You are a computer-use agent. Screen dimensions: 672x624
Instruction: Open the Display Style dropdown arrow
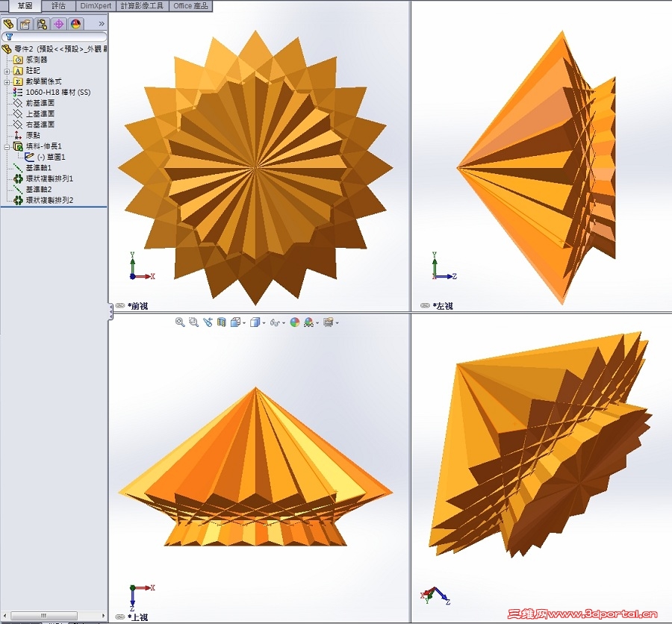tap(264, 323)
